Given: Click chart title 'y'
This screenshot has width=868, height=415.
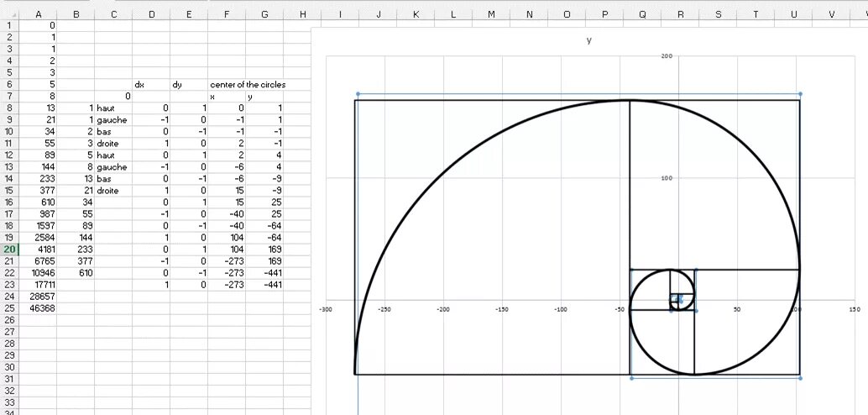Looking at the screenshot, I should 588,39.
